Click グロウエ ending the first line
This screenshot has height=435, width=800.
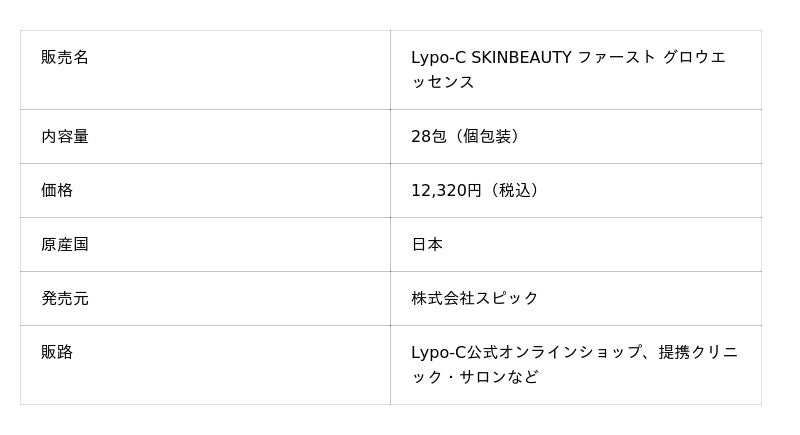click(695, 58)
